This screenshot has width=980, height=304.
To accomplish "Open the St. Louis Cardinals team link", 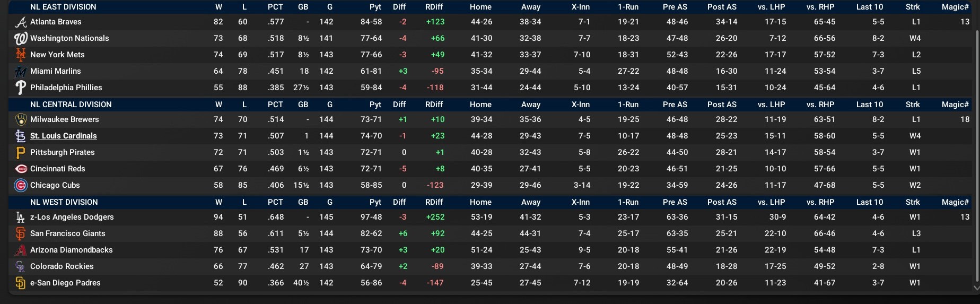I will pos(64,136).
